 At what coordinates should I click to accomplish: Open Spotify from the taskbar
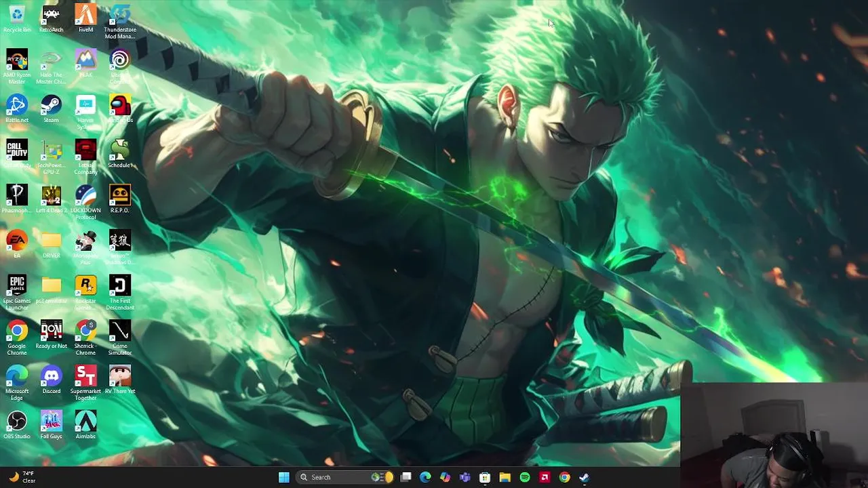click(524, 477)
